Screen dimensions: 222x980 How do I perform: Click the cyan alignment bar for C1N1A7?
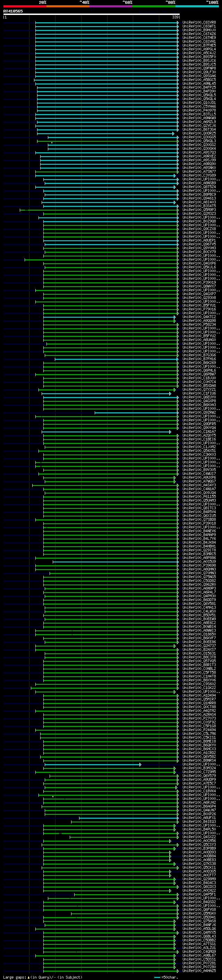106,432
